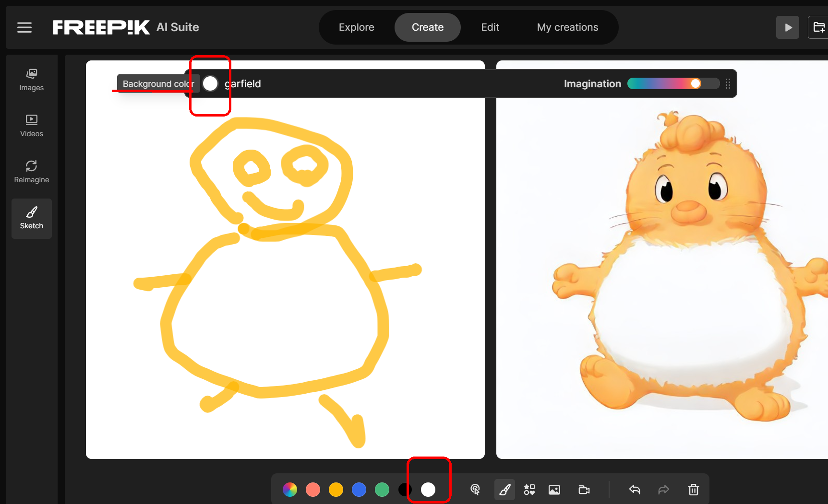Screen dimensions: 828x504
Task: Click the Imagination label
Action: pyautogui.click(x=592, y=83)
